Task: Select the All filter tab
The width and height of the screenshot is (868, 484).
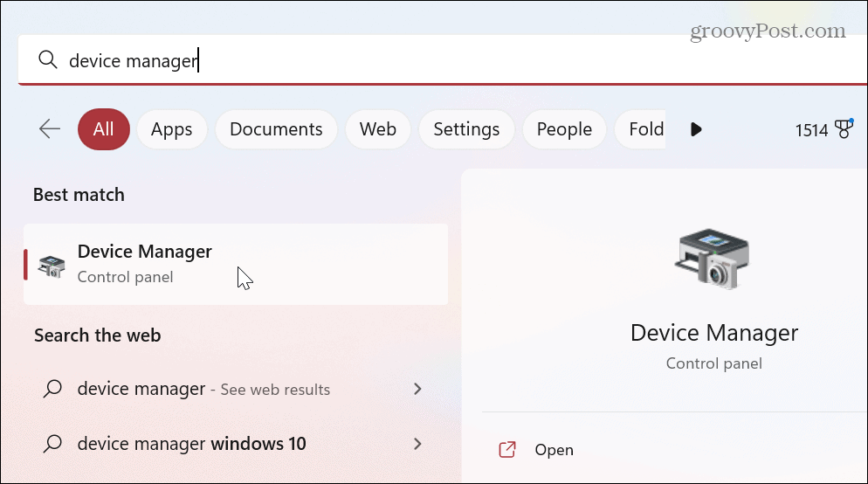Action: [104, 129]
